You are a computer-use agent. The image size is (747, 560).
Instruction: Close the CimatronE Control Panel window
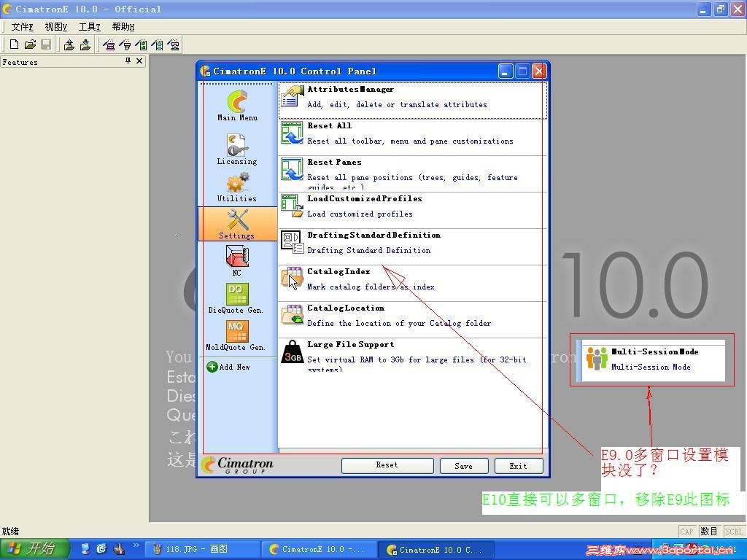coord(539,71)
